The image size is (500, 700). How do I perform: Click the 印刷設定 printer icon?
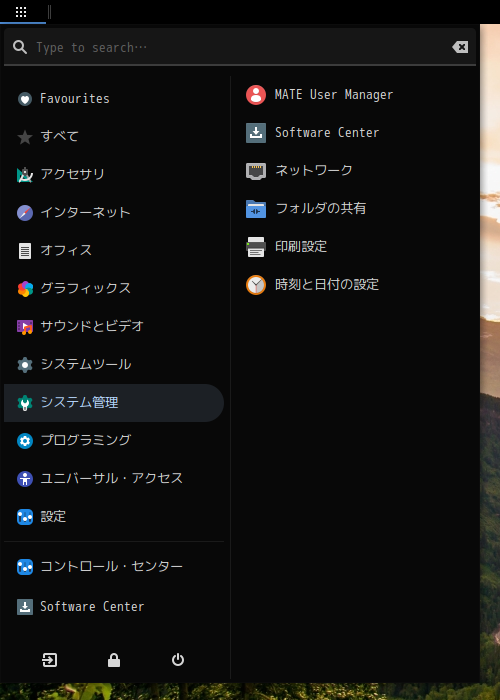(x=256, y=247)
